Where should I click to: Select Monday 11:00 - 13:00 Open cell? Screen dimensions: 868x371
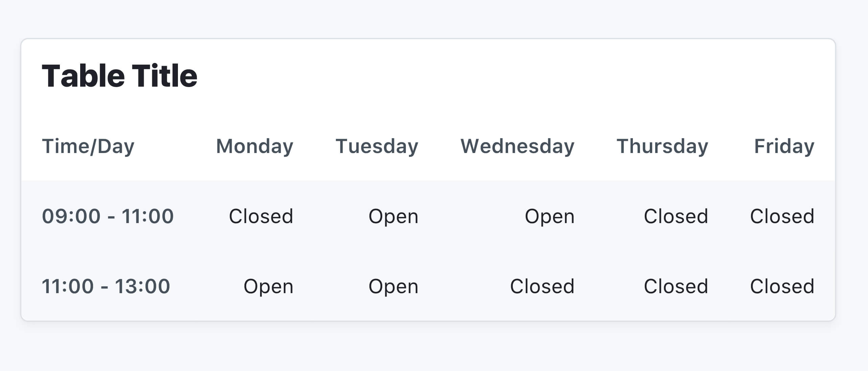pos(268,286)
